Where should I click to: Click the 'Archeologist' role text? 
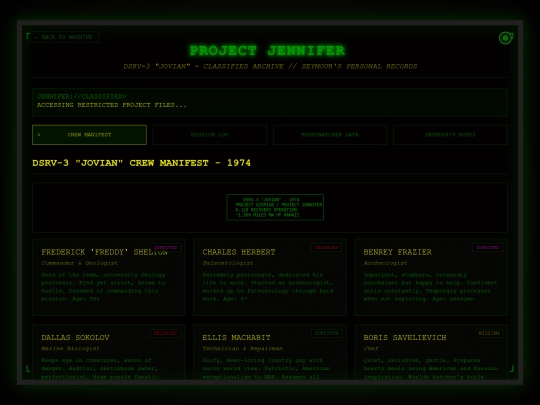[385, 263]
